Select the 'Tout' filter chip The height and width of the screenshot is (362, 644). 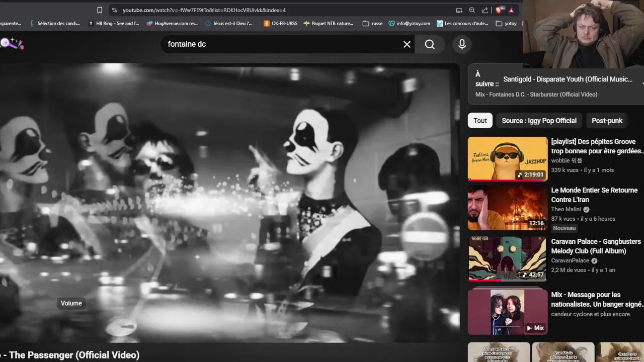(x=480, y=121)
